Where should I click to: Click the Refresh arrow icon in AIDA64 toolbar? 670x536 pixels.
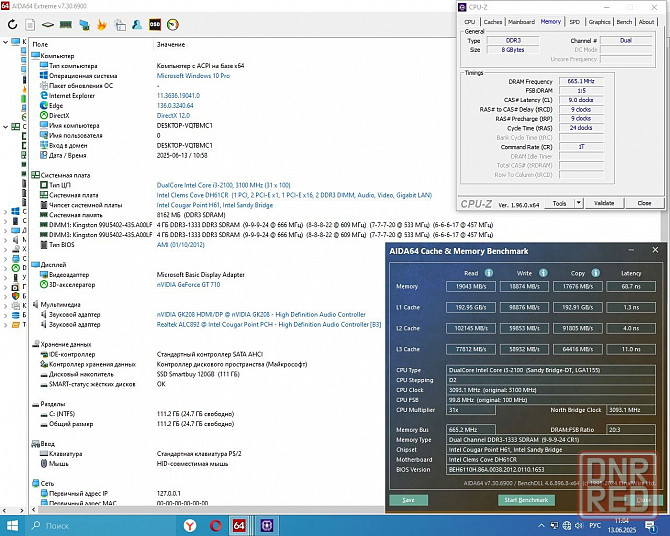(12, 24)
